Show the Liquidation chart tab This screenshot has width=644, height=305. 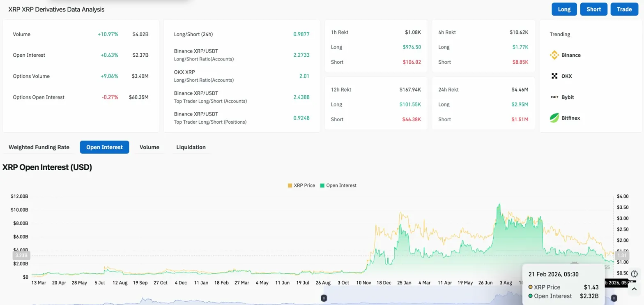(191, 147)
